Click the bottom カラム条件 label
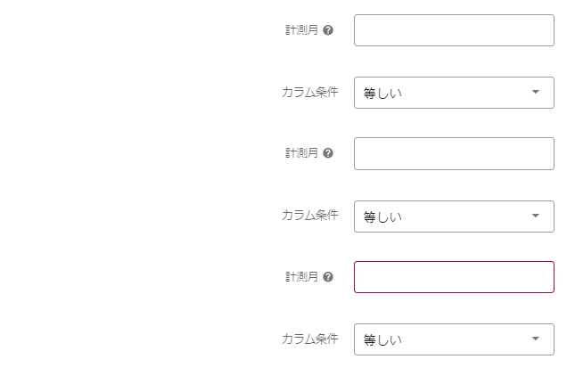This screenshot has width=575, height=392. (x=309, y=339)
